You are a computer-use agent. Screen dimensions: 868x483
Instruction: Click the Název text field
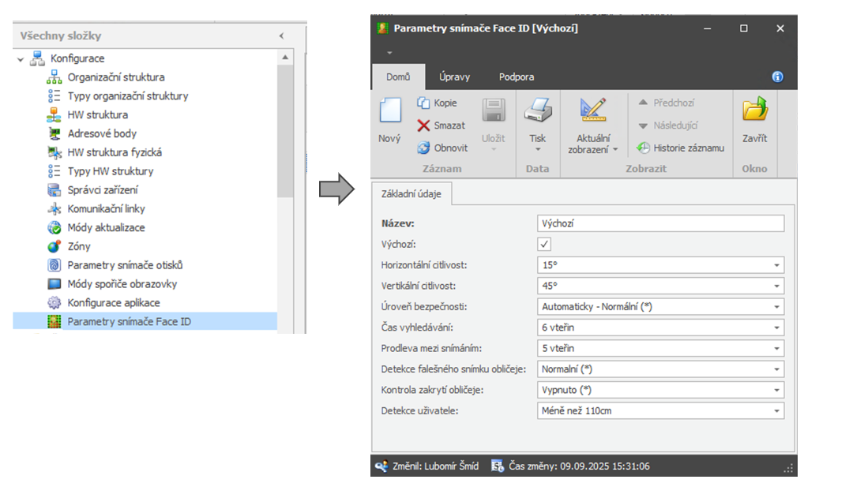[660, 224]
